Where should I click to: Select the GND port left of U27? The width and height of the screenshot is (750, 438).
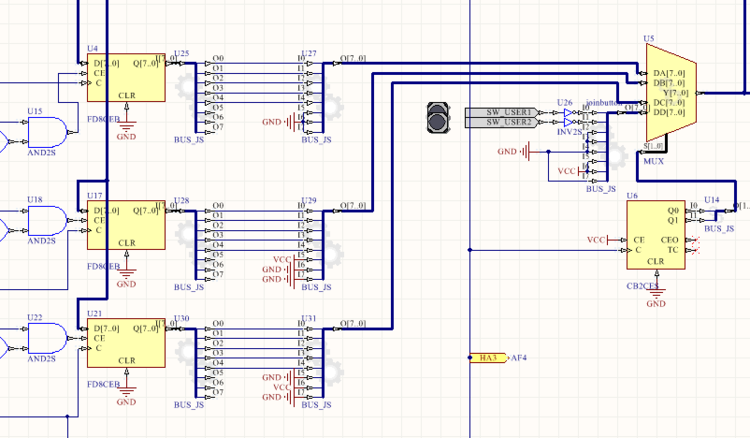(275, 122)
